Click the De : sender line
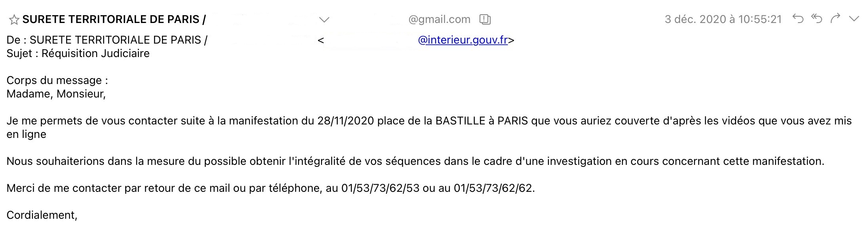The image size is (868, 237). (x=260, y=40)
